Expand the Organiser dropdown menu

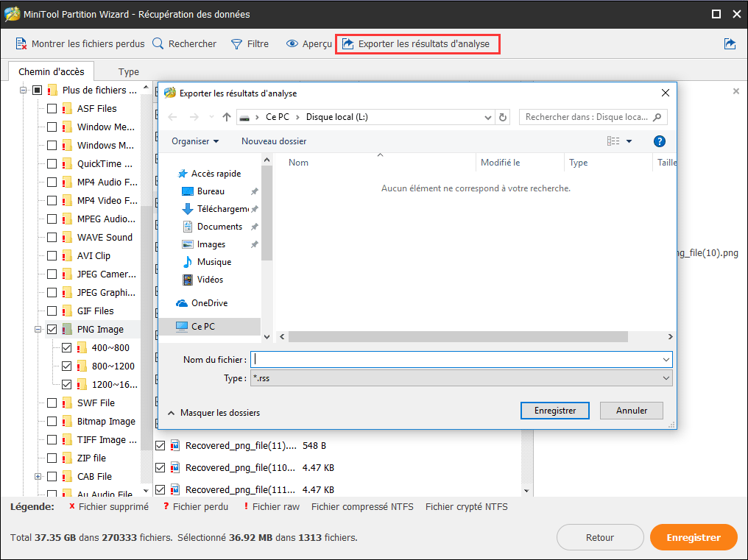[195, 141]
